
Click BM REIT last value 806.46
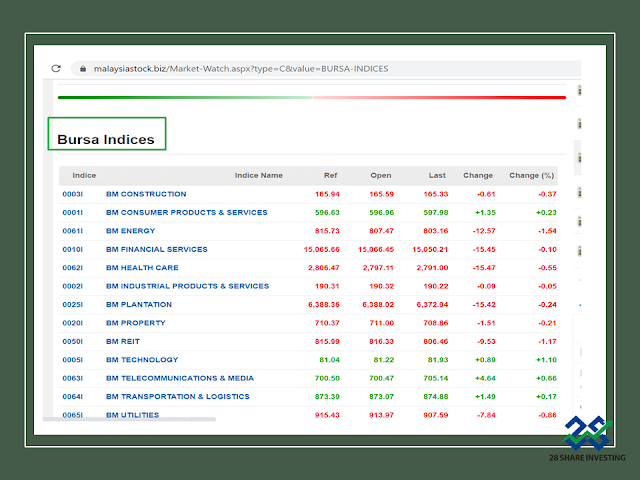[x=436, y=341]
